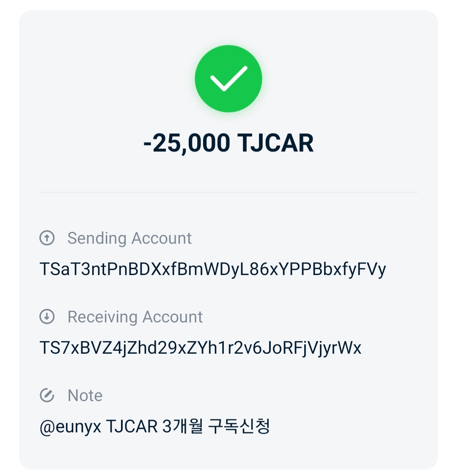This screenshot has height=476, width=457.
Task: Tap the Sending Account up-arrow icon
Action: click(47, 238)
